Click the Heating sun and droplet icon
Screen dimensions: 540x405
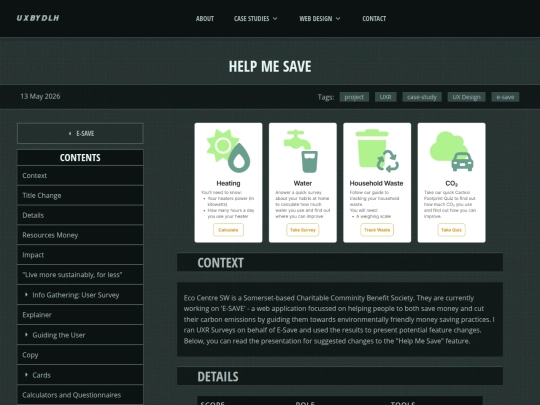pos(228,151)
